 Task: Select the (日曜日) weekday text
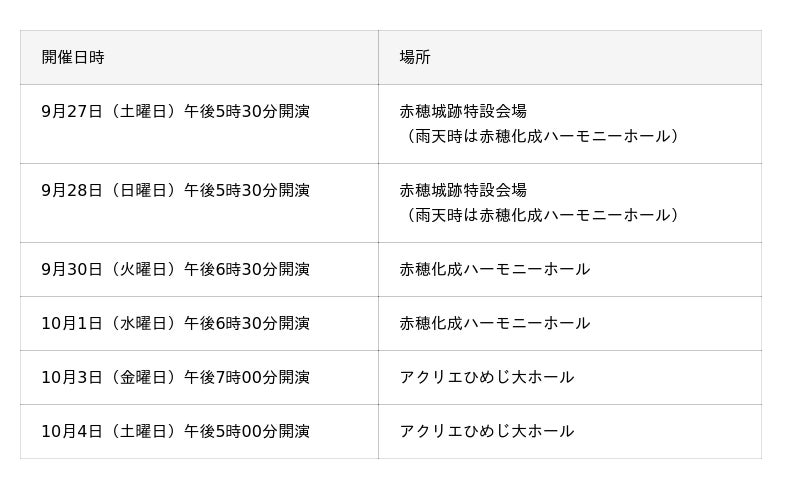[143, 190]
